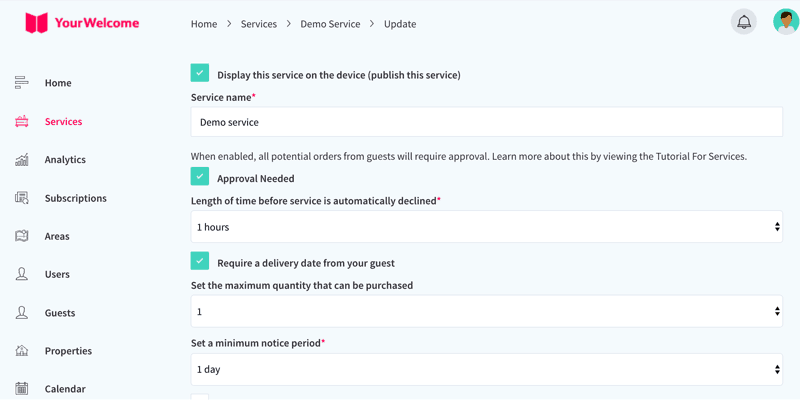Expand the maximum quantity dropdown
The height and width of the screenshot is (400, 800).
pyautogui.click(x=487, y=311)
